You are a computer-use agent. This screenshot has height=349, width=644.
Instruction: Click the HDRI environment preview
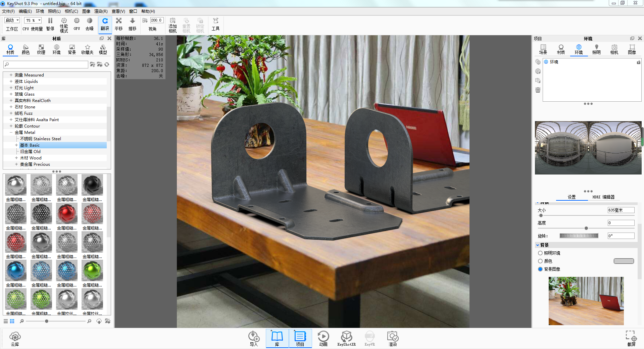point(588,148)
